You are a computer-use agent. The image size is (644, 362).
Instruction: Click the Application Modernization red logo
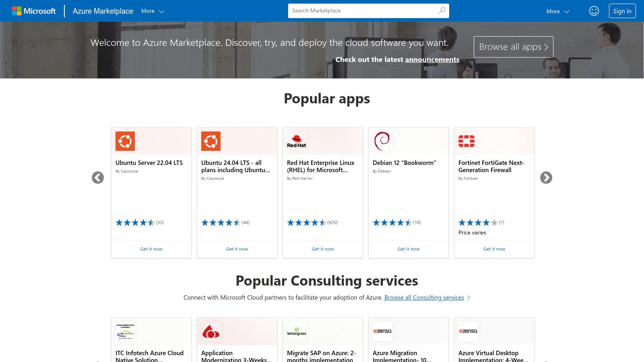pyautogui.click(x=211, y=331)
